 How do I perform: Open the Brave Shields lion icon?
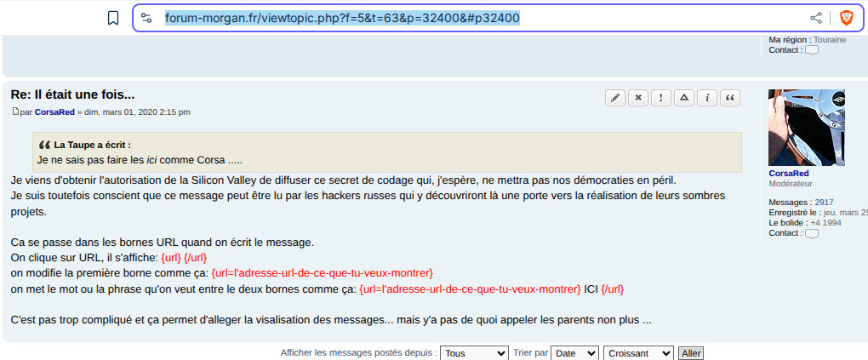[x=846, y=18]
